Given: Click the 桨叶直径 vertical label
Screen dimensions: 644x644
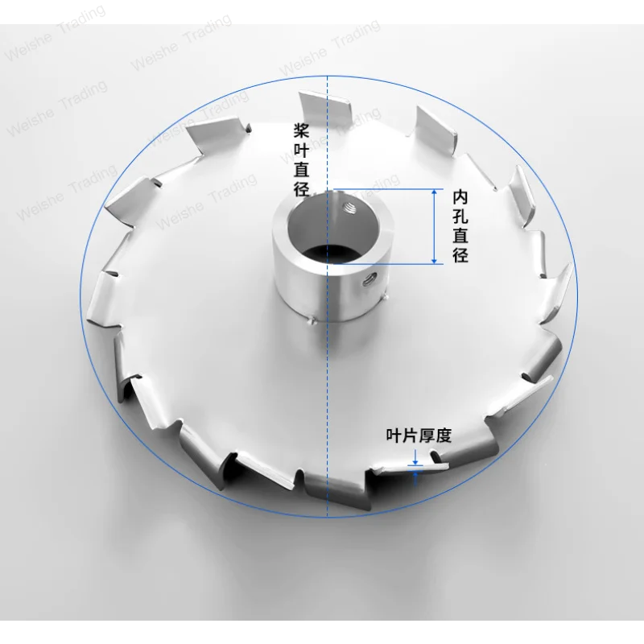Looking at the screenshot, I should point(301,159).
